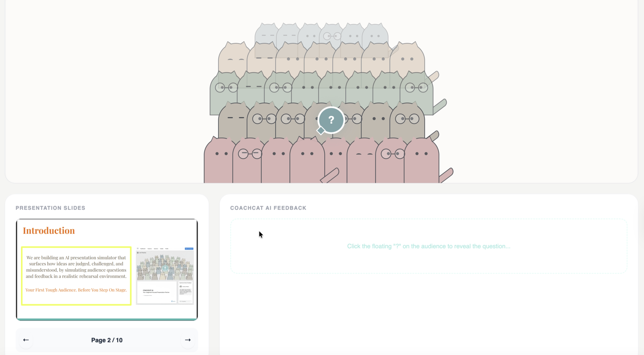Click the Presentation Slides panel heading
The width and height of the screenshot is (644, 355).
click(x=50, y=208)
